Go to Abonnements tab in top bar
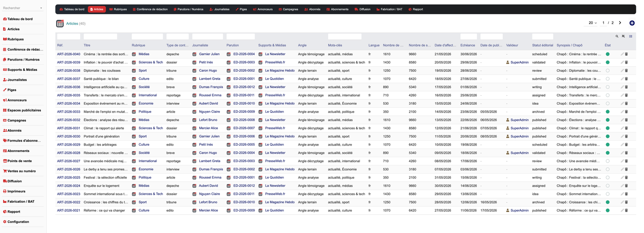The width and height of the screenshot is (644, 233). click(337, 9)
